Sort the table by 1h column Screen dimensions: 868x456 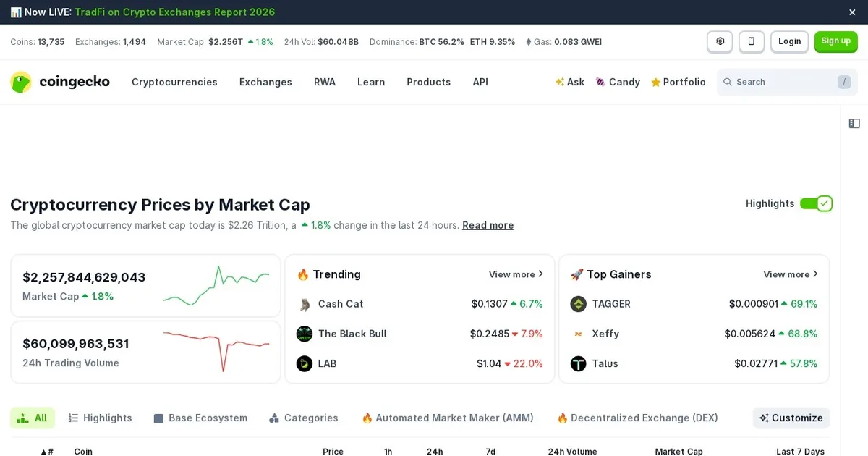click(x=388, y=451)
